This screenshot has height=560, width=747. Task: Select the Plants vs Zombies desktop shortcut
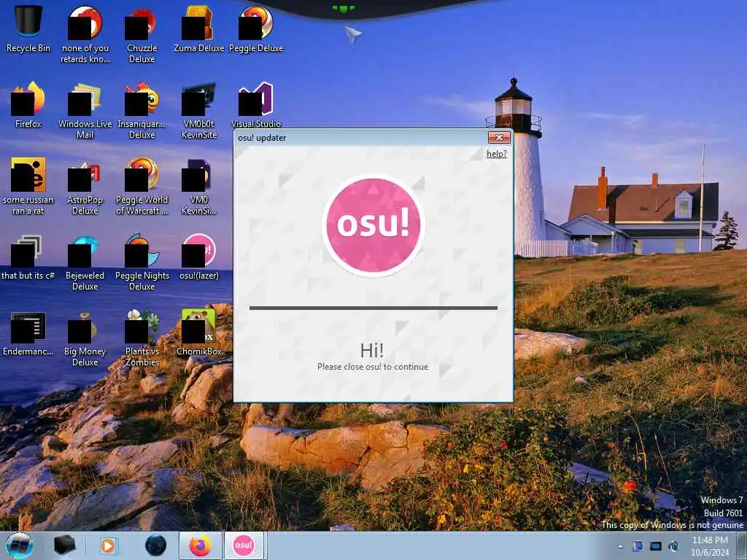(x=142, y=338)
